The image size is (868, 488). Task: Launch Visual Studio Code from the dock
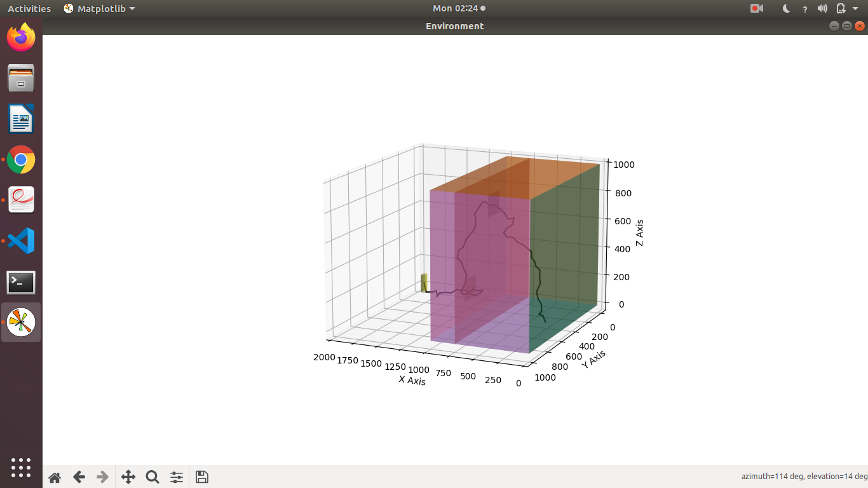click(x=21, y=241)
